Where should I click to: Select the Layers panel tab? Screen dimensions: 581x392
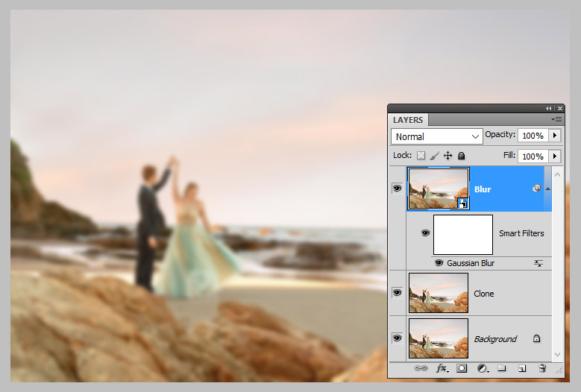tap(408, 120)
